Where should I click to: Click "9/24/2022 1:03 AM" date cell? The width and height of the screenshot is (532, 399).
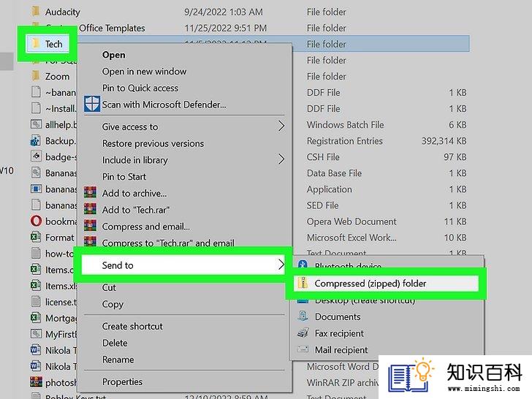point(224,12)
